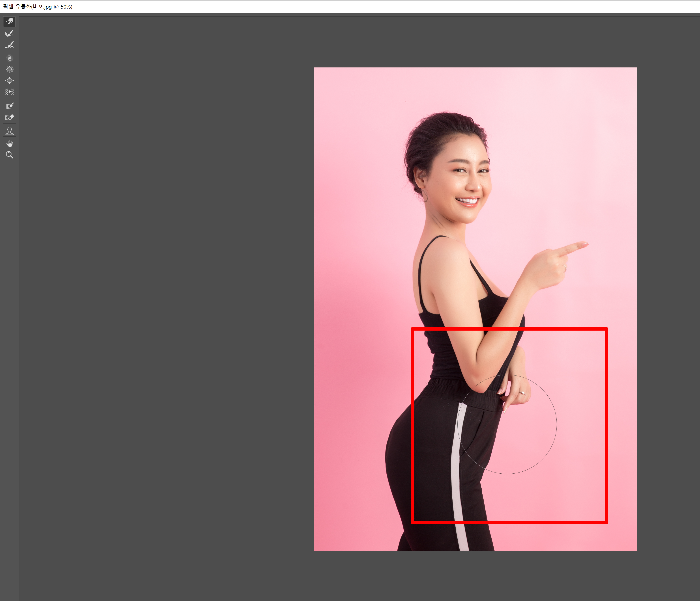This screenshot has height=601, width=700.
Task: Select the Bloat tool
Action: pos(9,81)
